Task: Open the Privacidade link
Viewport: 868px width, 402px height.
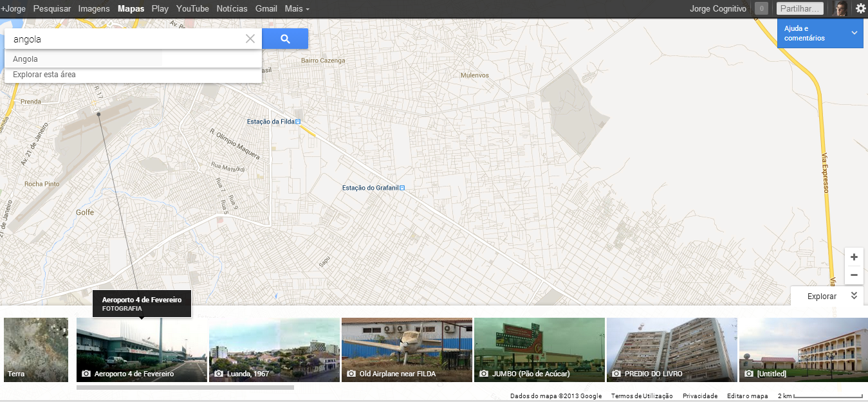Action: pos(700,396)
